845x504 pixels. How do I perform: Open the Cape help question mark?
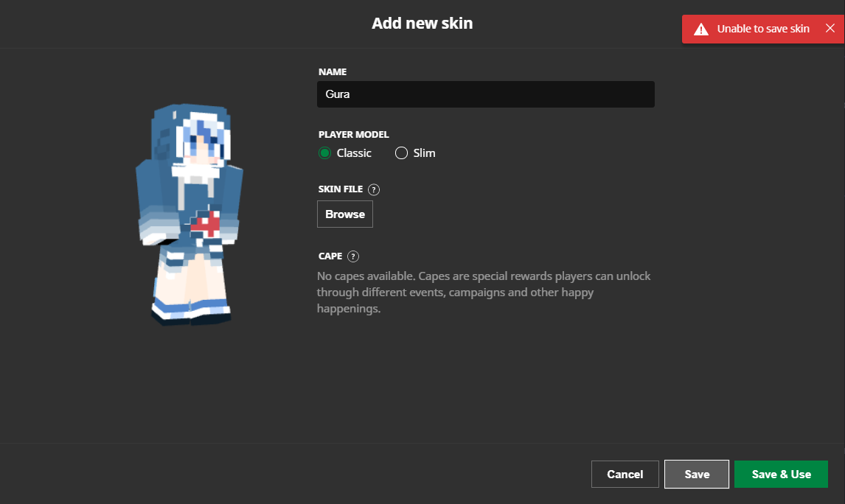pyautogui.click(x=353, y=256)
